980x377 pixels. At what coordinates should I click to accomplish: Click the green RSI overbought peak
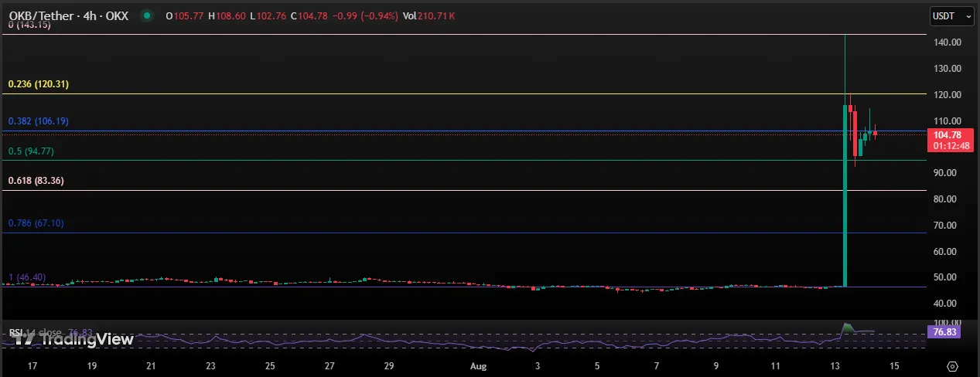(x=847, y=328)
